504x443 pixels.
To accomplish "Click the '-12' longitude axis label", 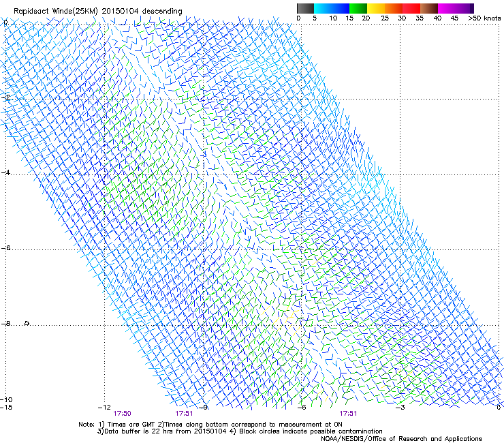I will point(104,408).
